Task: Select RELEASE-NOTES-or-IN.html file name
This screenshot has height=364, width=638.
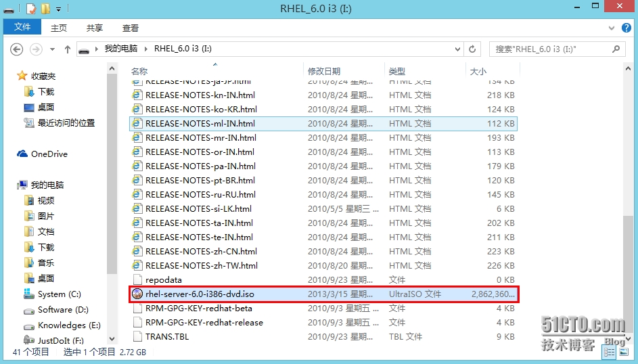Action: [200, 152]
